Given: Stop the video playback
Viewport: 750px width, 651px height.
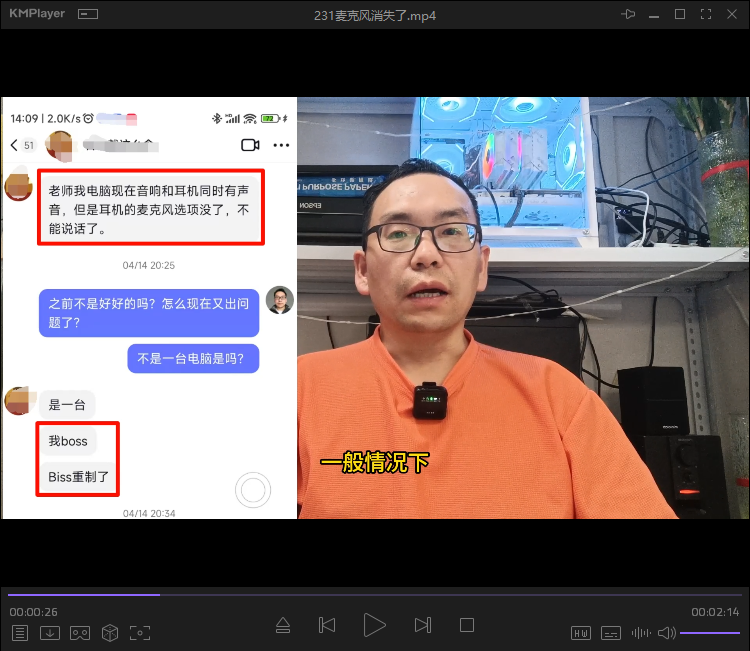Looking at the screenshot, I should (x=467, y=626).
